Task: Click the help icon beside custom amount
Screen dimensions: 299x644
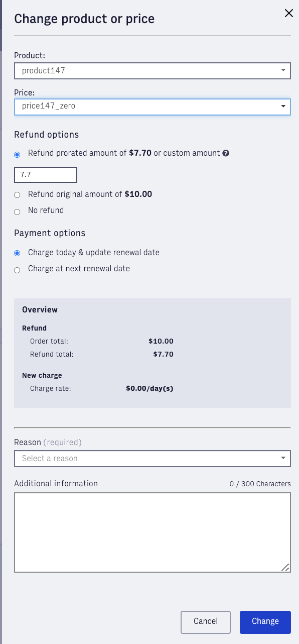Action: (226, 153)
